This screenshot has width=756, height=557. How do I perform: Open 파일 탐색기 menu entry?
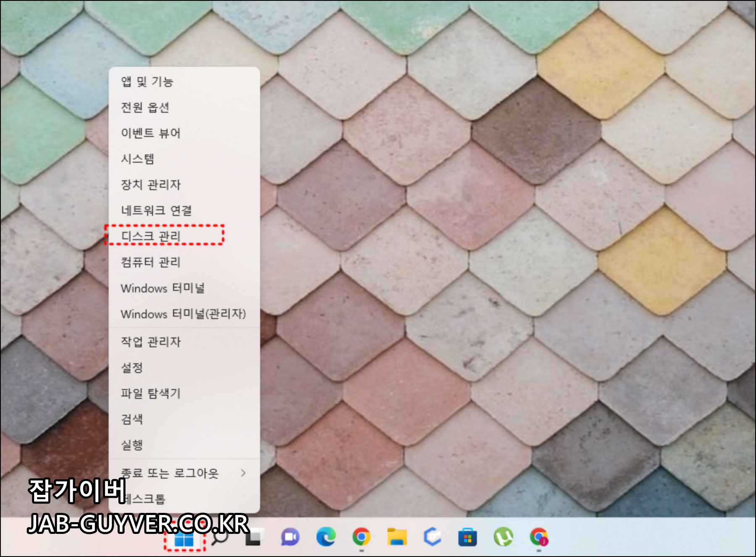tap(184, 393)
